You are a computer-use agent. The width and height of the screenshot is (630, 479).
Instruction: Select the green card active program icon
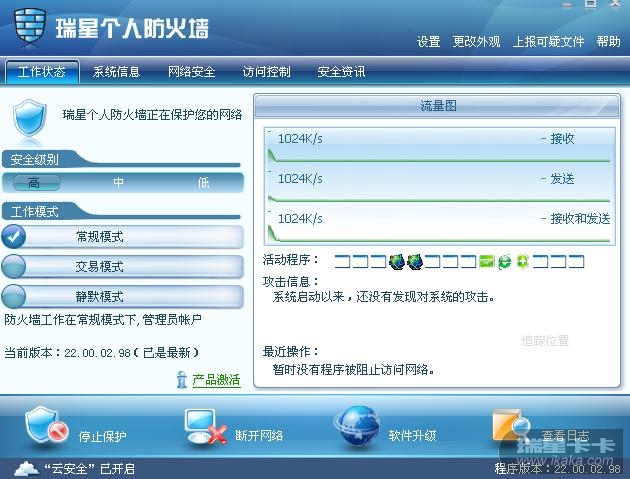click(487, 262)
